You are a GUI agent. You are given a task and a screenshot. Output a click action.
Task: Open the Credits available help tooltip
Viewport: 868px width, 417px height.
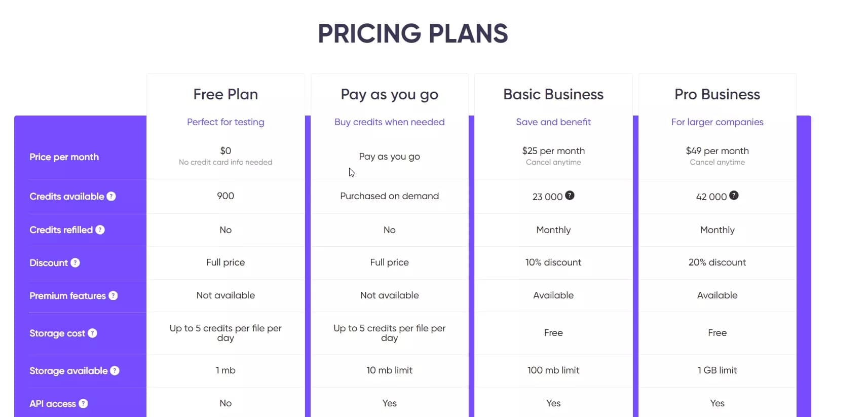(112, 197)
